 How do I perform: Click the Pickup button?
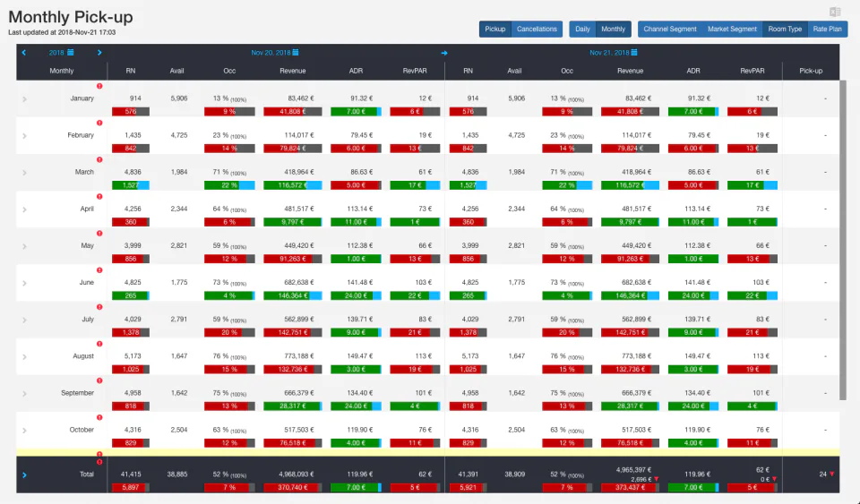[x=494, y=29]
